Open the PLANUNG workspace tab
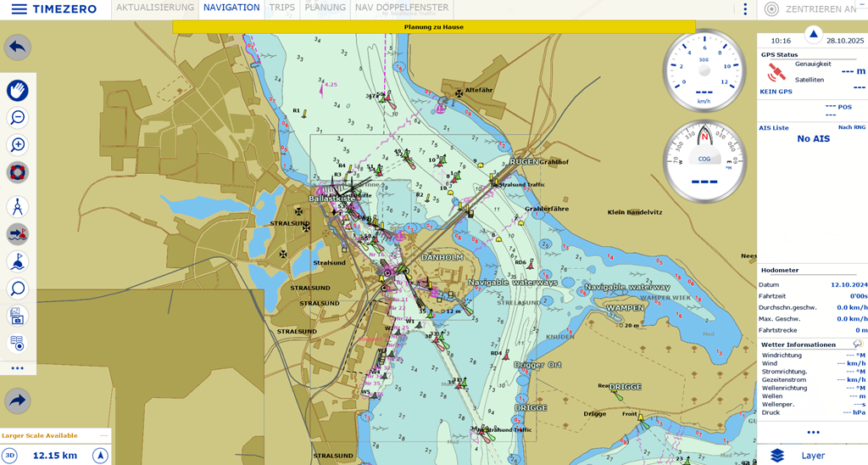Viewport: 868px width, 465px height. [325, 8]
